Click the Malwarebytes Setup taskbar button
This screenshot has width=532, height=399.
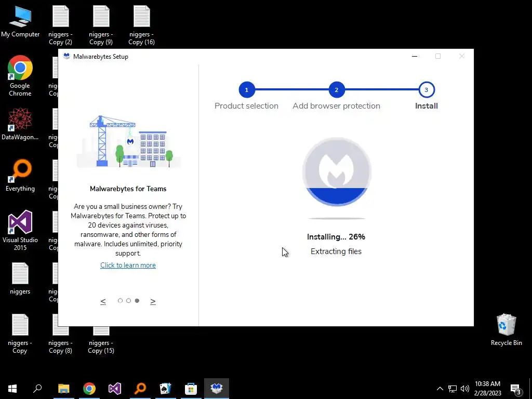click(x=217, y=389)
